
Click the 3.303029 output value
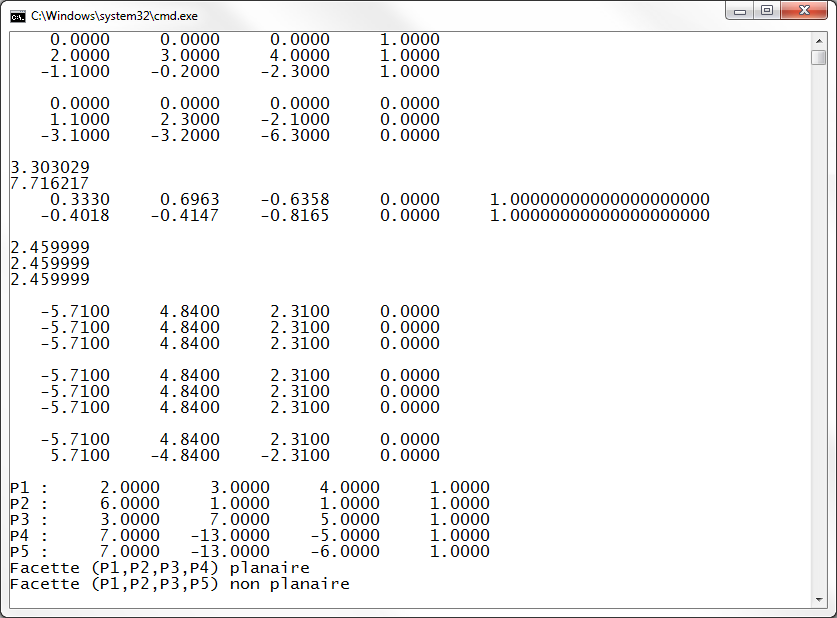49,168
